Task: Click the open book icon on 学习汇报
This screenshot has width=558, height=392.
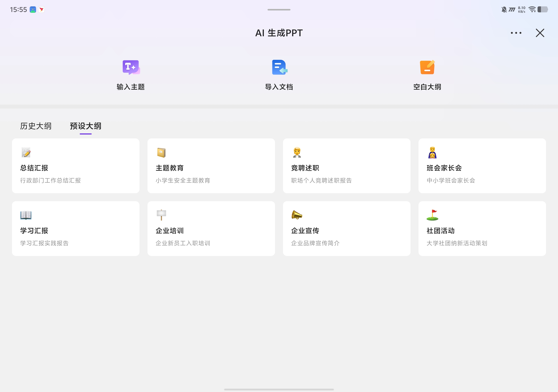Action: coord(26,215)
